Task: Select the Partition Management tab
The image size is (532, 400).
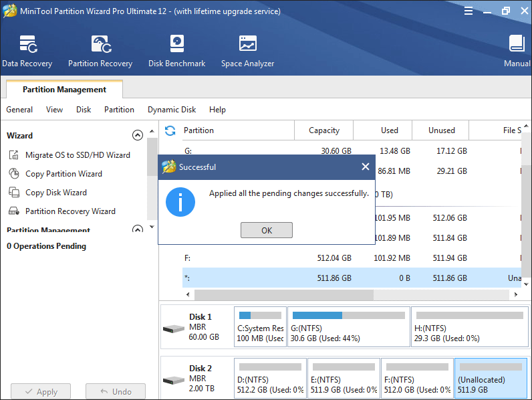Action: (x=64, y=90)
